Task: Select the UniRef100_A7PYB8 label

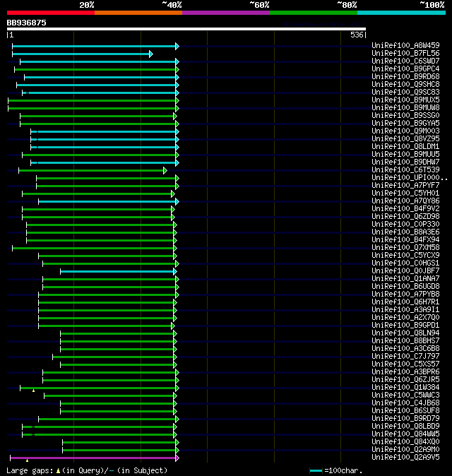Action: [405, 294]
